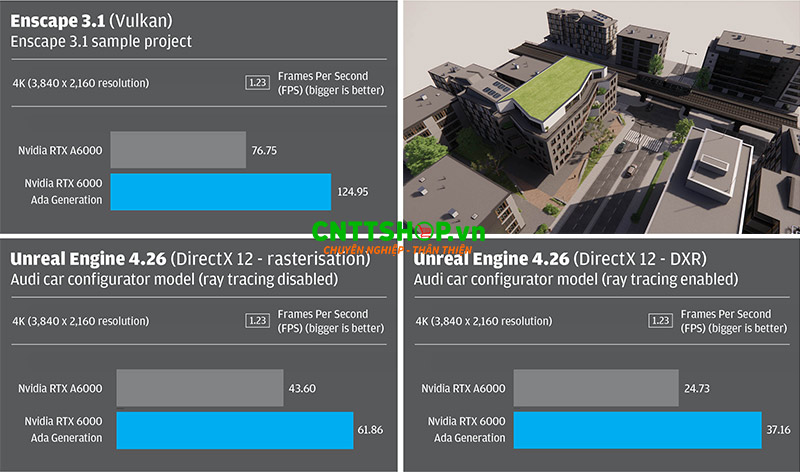Viewport: 800px width, 472px height.
Task: Click Nvidia RTX 6000 Ada label in DXR chart
Action: pos(466,430)
